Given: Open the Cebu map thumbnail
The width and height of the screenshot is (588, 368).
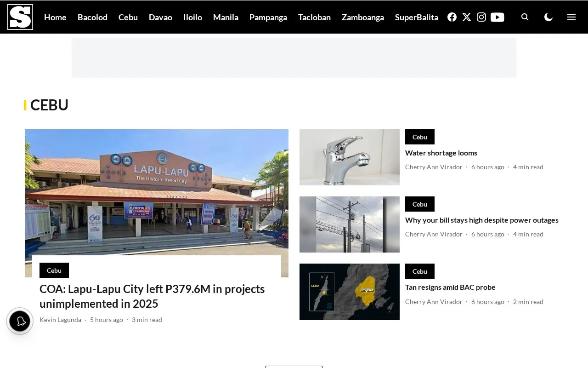Looking at the screenshot, I should pos(350,292).
